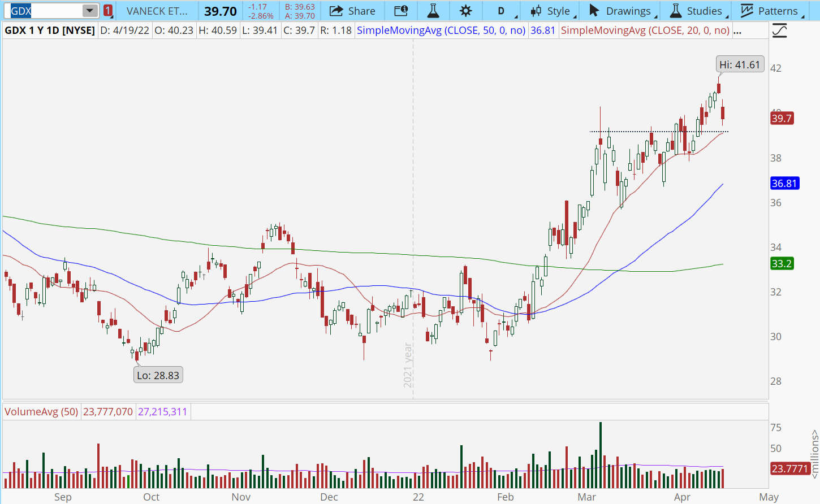Click the L: 39.41 low value
This screenshot has height=504, width=820.
tap(260, 31)
